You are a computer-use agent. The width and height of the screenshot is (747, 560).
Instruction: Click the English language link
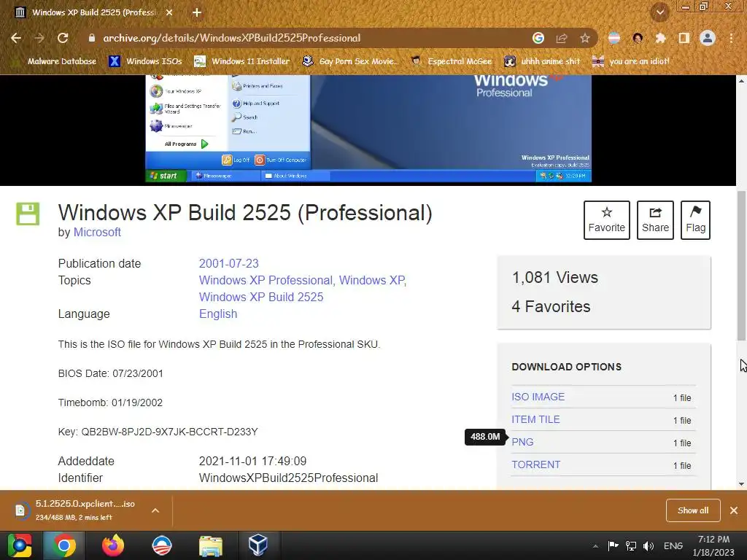[x=217, y=314]
